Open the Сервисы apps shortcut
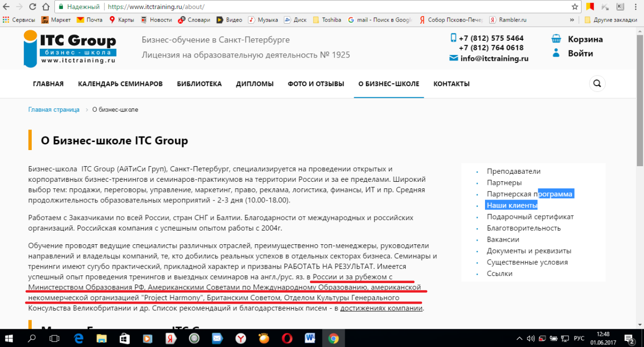Image resolution: width=644 pixels, height=347 pixels. [19, 20]
